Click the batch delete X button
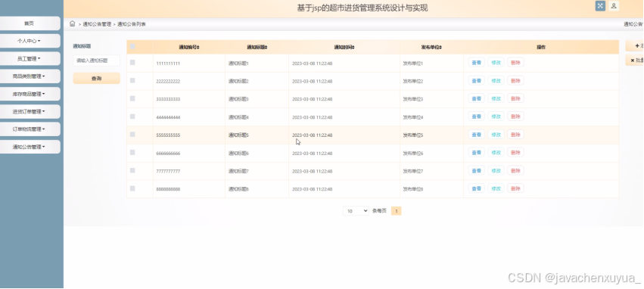The image size is (644, 289). pyautogui.click(x=635, y=60)
